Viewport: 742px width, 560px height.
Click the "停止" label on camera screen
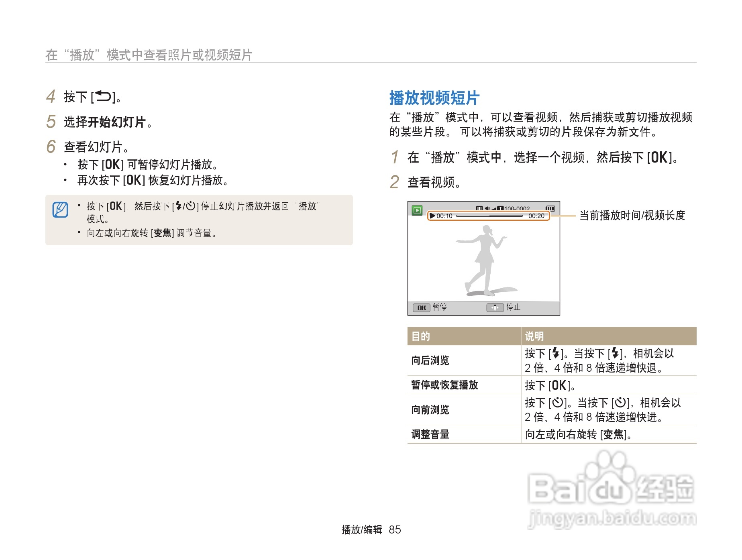pyautogui.click(x=514, y=307)
